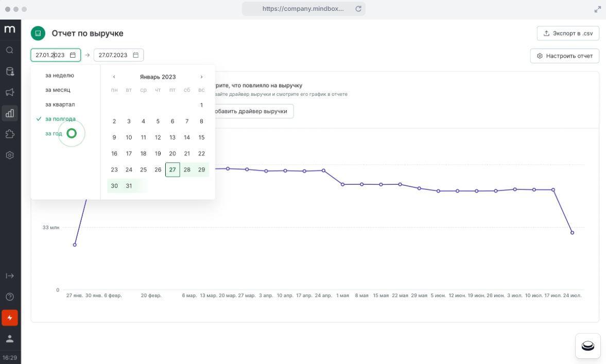
Task: Open settings via the sidebar gear icon
Action: [x=10, y=155]
